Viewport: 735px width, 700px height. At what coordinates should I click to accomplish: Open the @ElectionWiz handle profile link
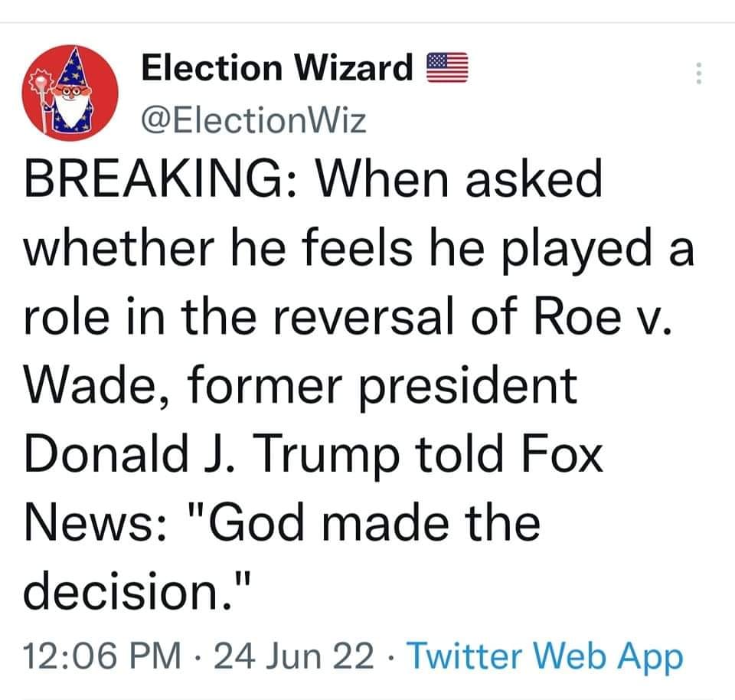coord(254,119)
